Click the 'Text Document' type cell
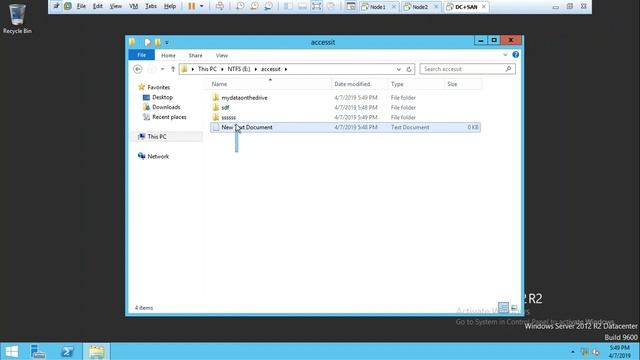This screenshot has width=640, height=360. tap(410, 127)
